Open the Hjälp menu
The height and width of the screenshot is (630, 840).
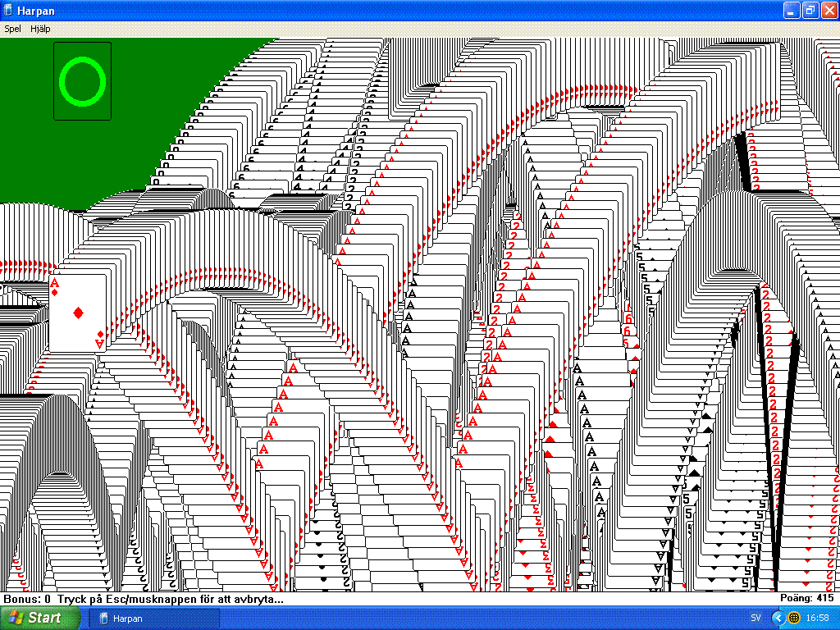point(40,29)
